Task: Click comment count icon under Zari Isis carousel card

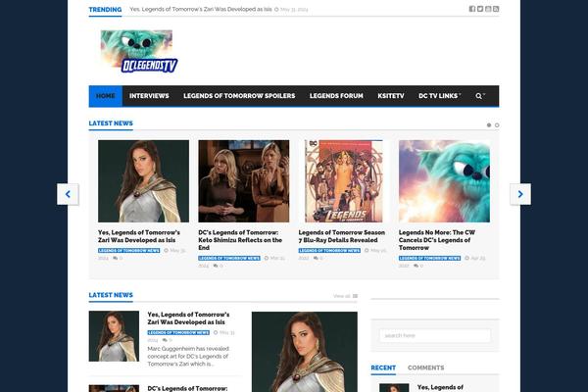Action: pos(115,258)
